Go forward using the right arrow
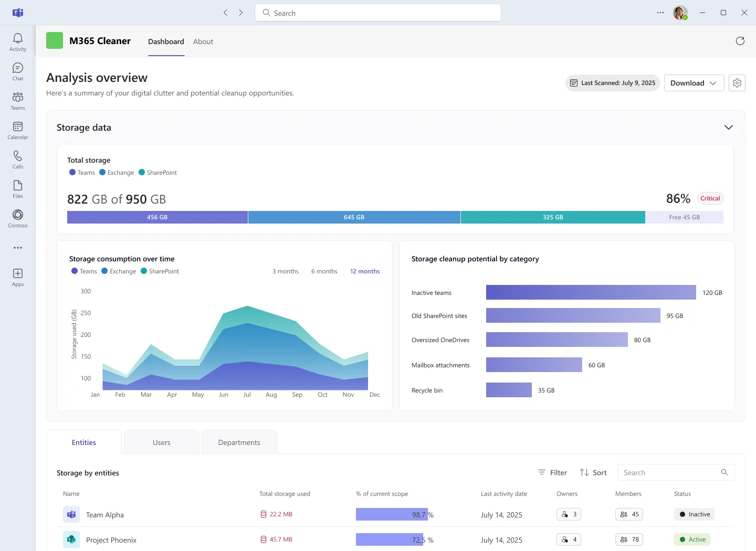Viewport: 756px width, 551px height. (241, 13)
